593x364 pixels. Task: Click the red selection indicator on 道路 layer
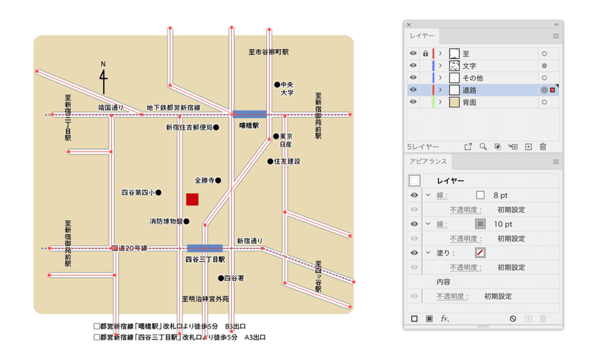click(552, 90)
